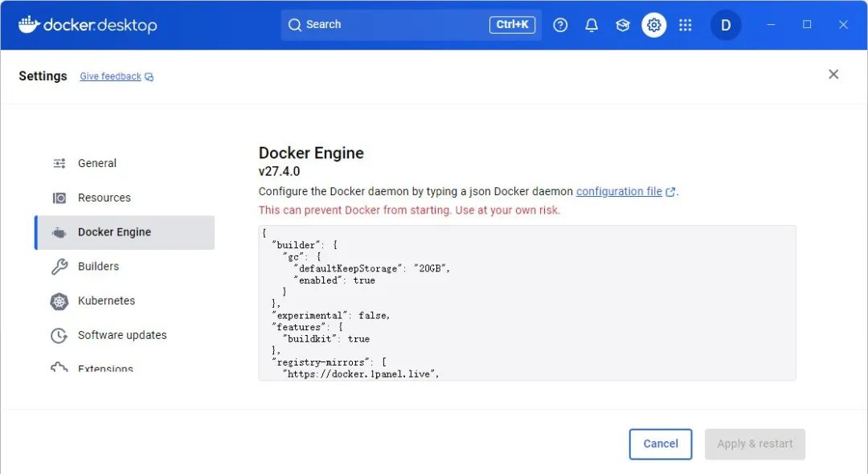Click the Builders wrench icon
The width and height of the screenshot is (868, 474).
[x=59, y=267]
